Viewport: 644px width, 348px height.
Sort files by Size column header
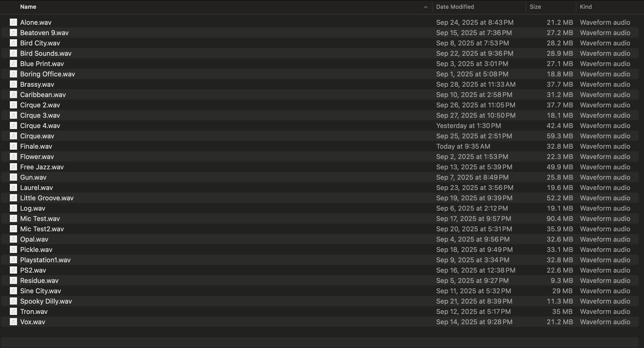click(535, 7)
